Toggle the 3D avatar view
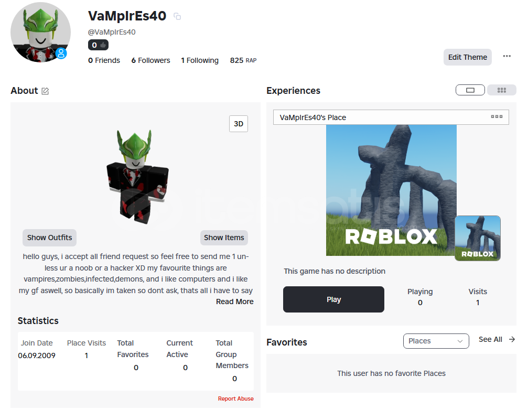The image size is (528, 420). pos(239,124)
